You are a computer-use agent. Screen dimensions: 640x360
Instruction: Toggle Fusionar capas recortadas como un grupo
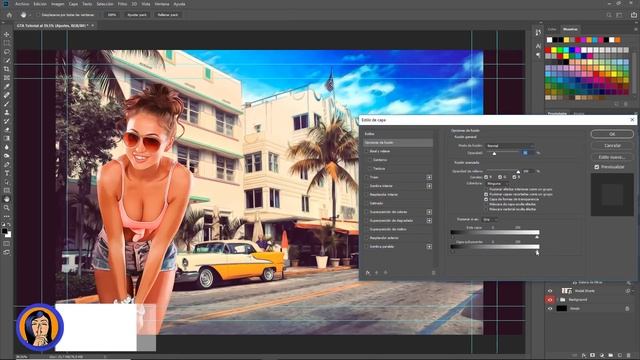click(x=486, y=194)
